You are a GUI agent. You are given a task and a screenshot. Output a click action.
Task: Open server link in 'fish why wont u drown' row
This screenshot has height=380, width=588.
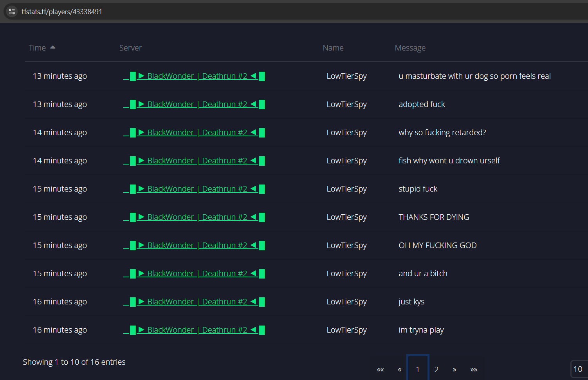[x=194, y=161]
